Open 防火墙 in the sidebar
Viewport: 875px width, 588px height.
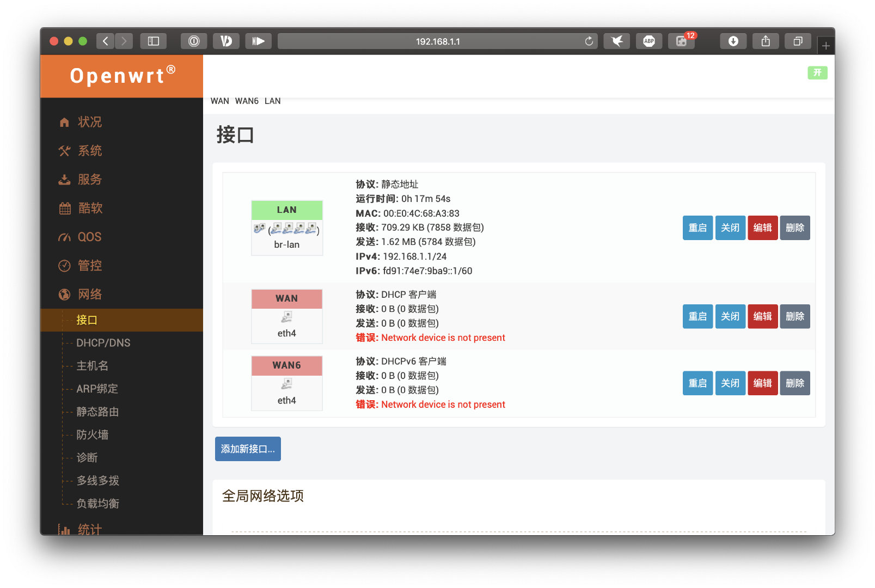coord(93,435)
